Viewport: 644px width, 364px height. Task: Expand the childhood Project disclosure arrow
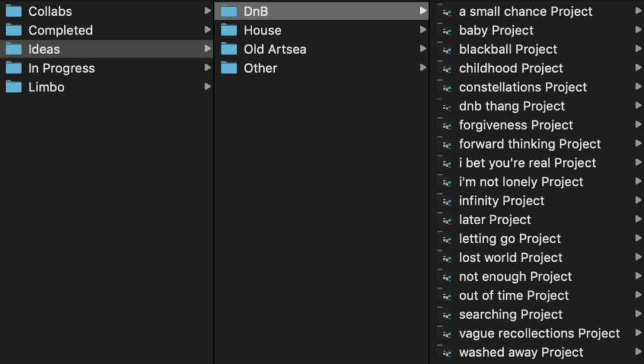pyautogui.click(x=639, y=67)
